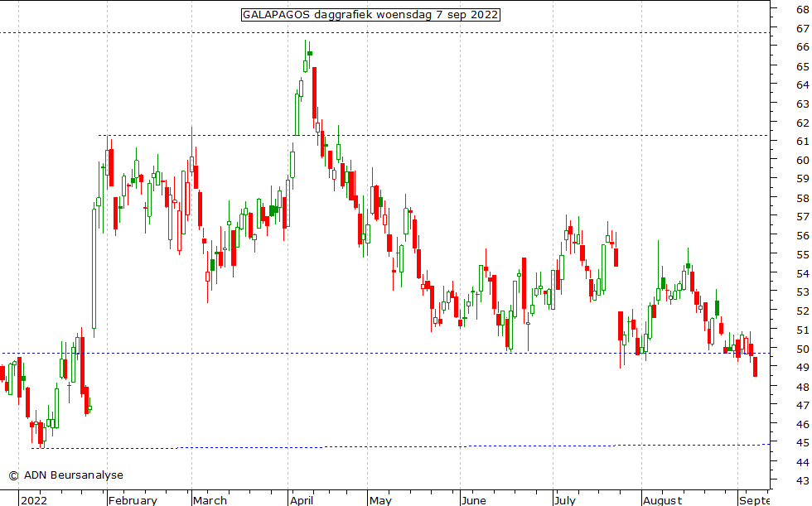Click price level 64 on y-axis

tap(803, 84)
